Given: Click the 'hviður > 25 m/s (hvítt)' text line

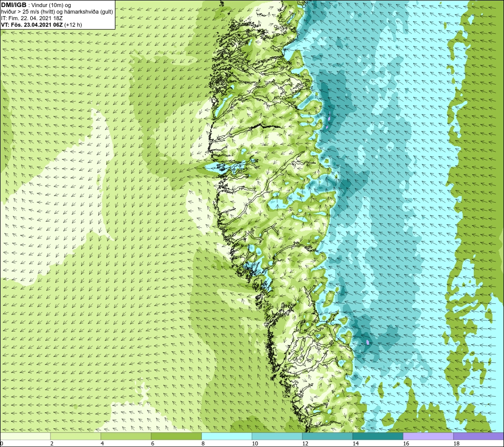Looking at the screenshot, I should coord(57,12).
